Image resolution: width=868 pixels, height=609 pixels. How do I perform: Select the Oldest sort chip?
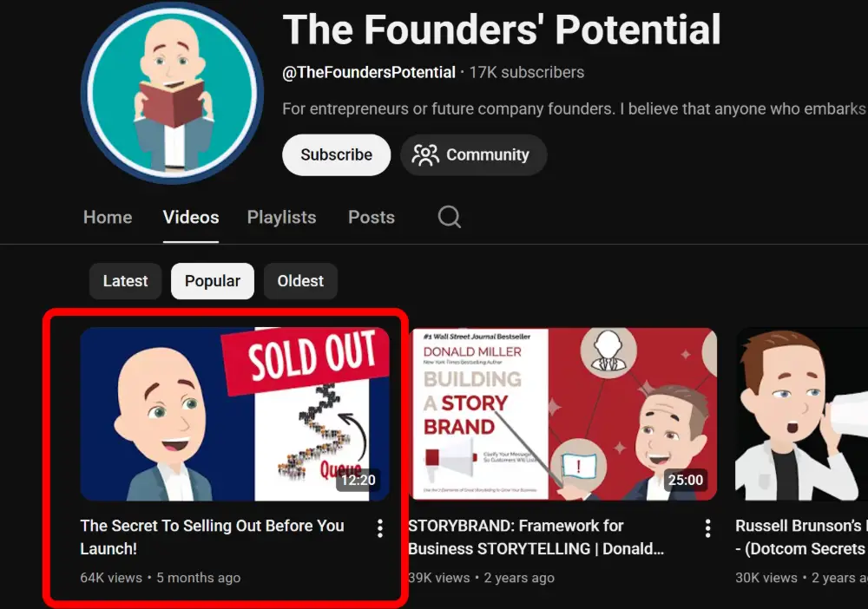(300, 281)
